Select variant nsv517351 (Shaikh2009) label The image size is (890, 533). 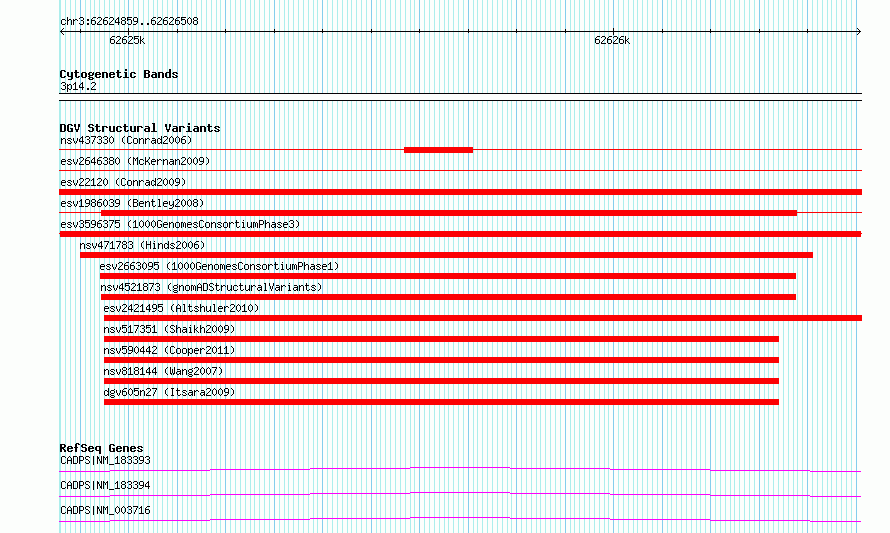pyautogui.click(x=169, y=329)
